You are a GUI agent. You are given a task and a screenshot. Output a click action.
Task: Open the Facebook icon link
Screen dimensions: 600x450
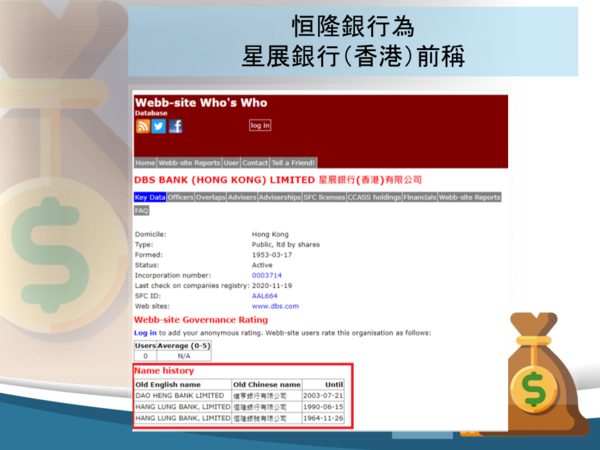click(175, 126)
